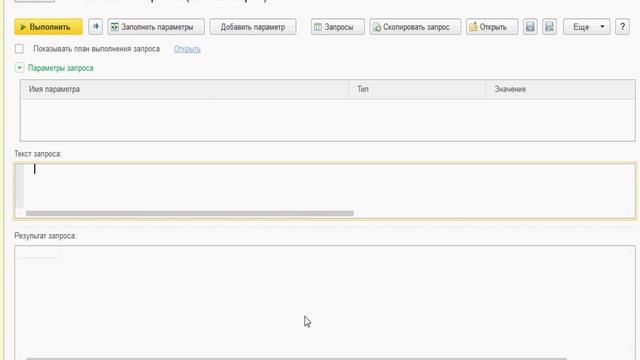Click the Имя параметра column header
This screenshot has width=640, height=360.
184,89
